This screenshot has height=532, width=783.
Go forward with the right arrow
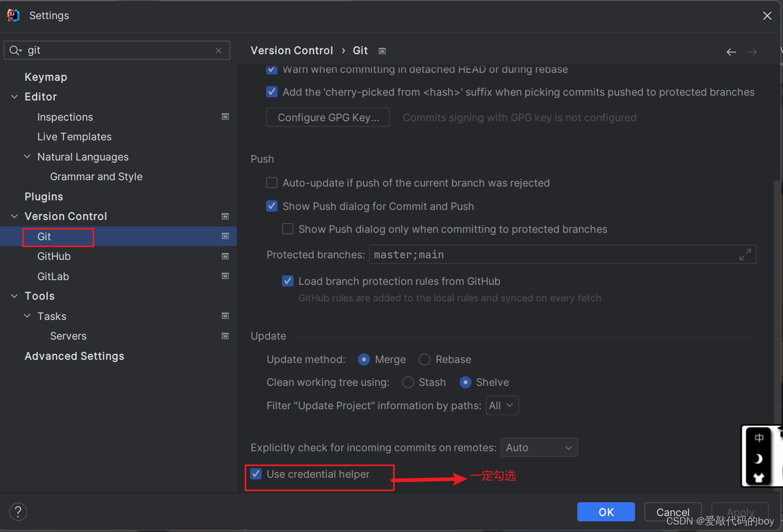(752, 52)
